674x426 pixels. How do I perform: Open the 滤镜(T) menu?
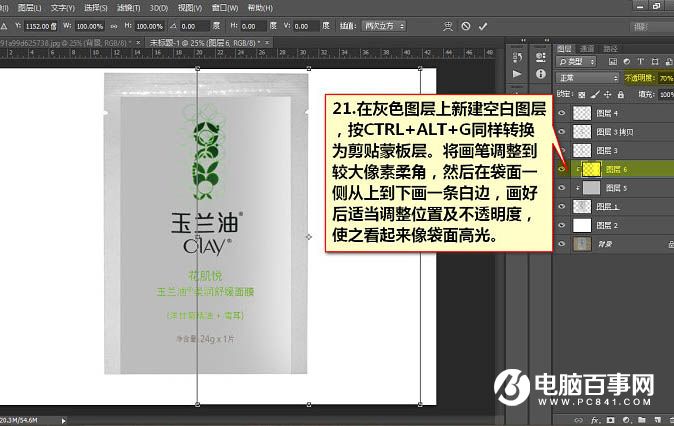[129, 8]
